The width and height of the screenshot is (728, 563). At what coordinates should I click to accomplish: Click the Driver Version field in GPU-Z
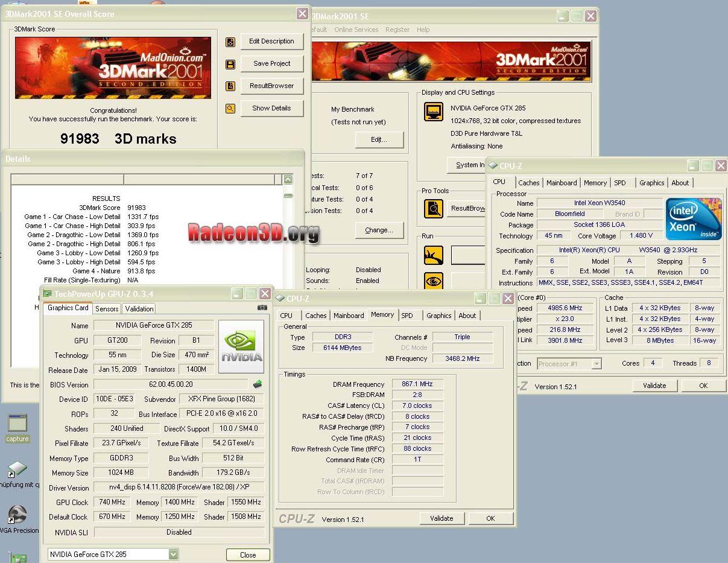click(179, 488)
